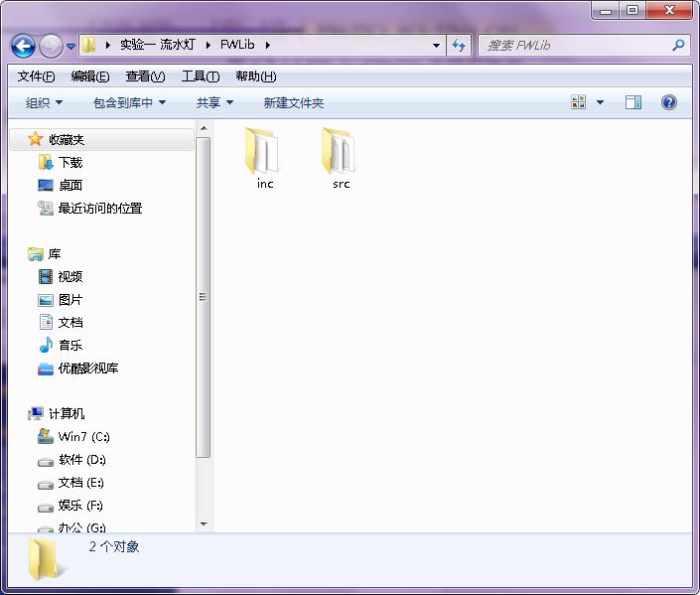Select 实验一 流水灯 in the address path
Viewport: 700px width, 595px height.
click(x=158, y=45)
